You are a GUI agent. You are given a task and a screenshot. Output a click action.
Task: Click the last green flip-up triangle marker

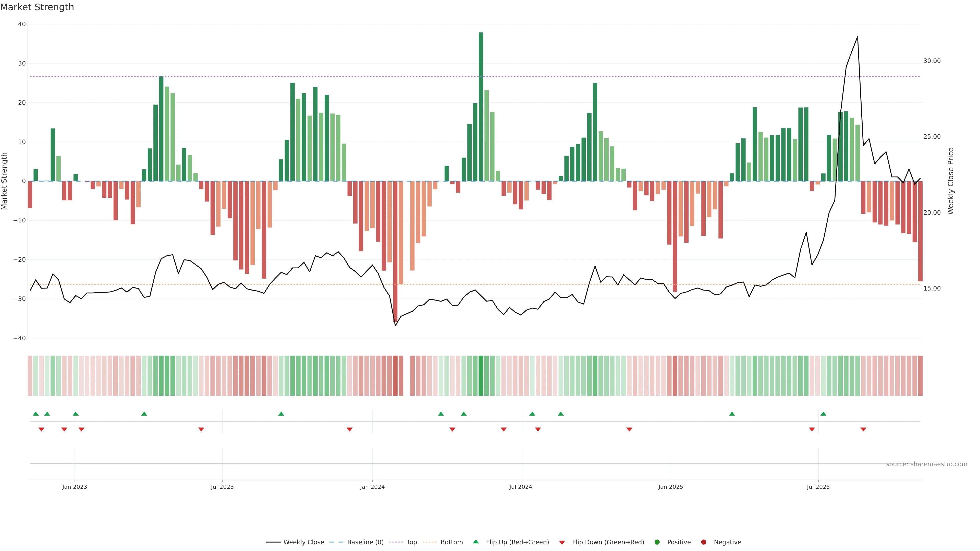click(823, 414)
